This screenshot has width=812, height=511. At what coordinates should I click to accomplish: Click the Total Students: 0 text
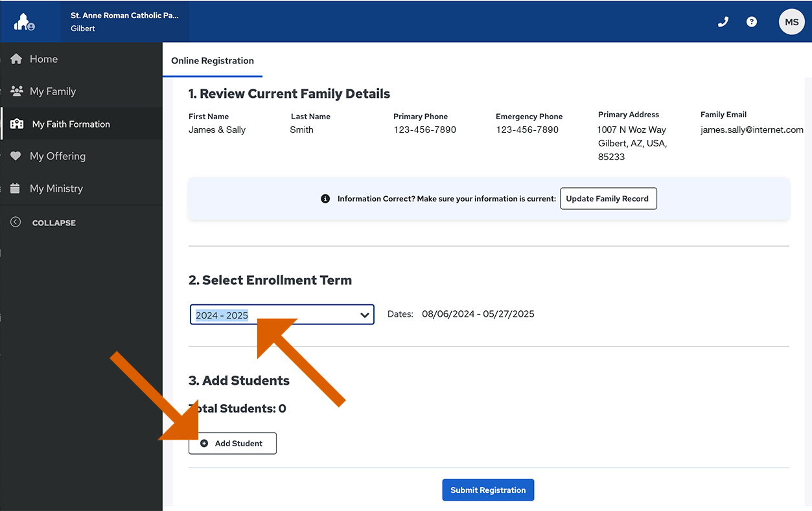click(237, 409)
